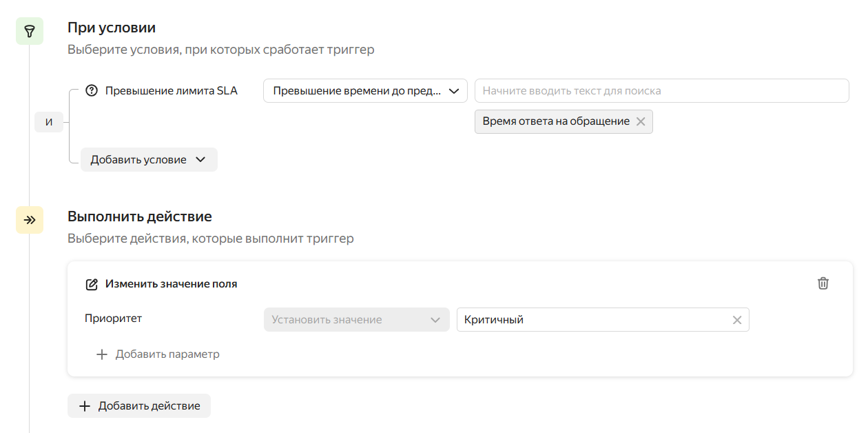
Task: Click plus icon next to 'Добавить параметр'
Action: 102,354
